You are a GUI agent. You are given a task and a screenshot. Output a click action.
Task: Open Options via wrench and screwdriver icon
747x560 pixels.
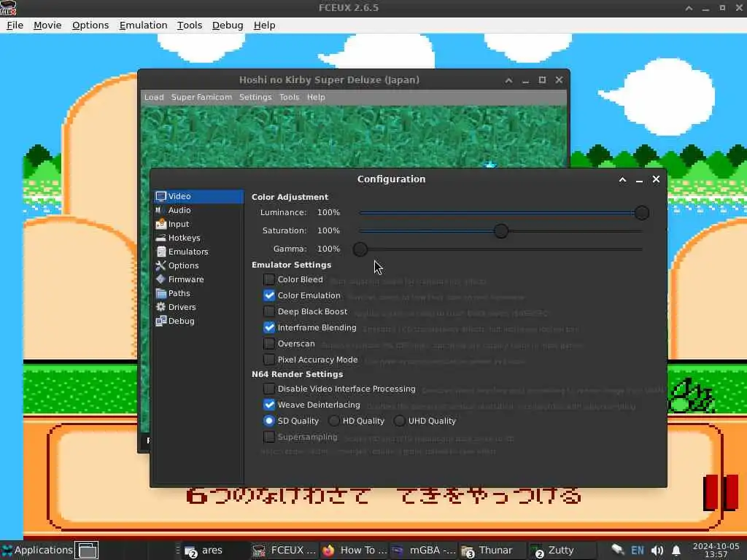point(161,265)
